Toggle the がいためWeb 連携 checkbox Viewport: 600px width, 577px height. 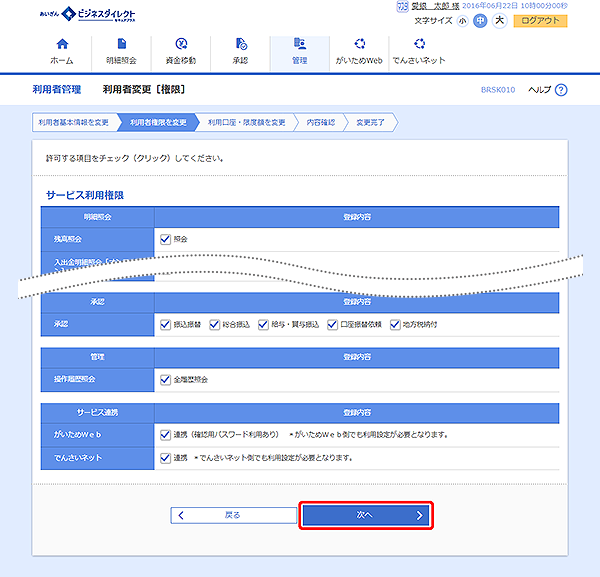point(165,435)
